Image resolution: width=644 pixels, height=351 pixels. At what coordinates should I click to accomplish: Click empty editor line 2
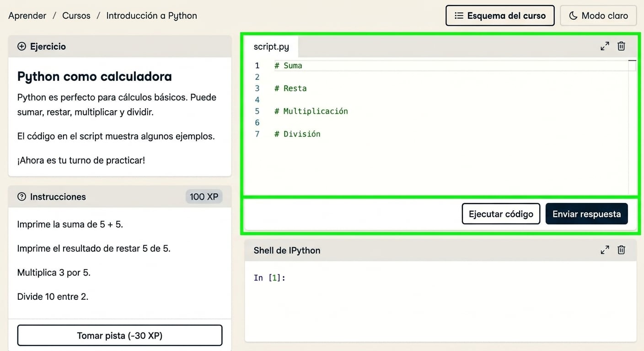coord(451,77)
